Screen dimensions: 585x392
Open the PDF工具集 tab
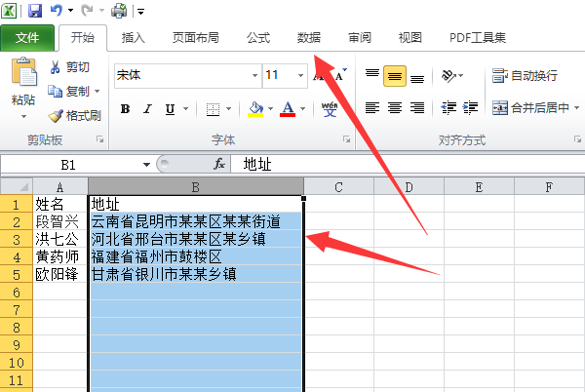click(x=478, y=38)
